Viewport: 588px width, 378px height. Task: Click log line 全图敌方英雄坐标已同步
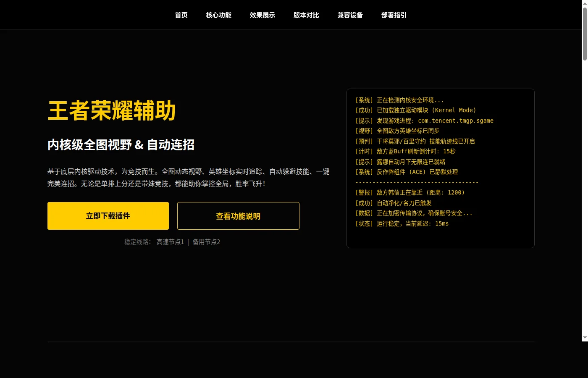(397, 131)
